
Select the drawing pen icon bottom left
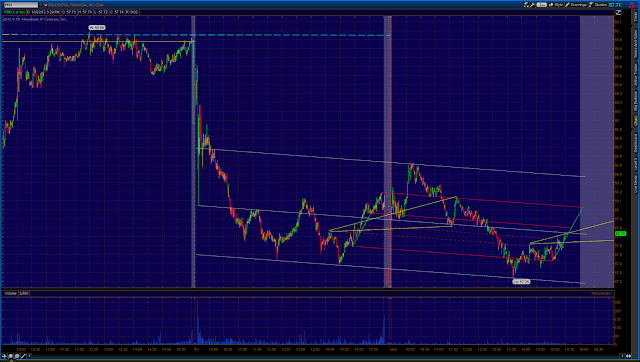click(x=24, y=356)
